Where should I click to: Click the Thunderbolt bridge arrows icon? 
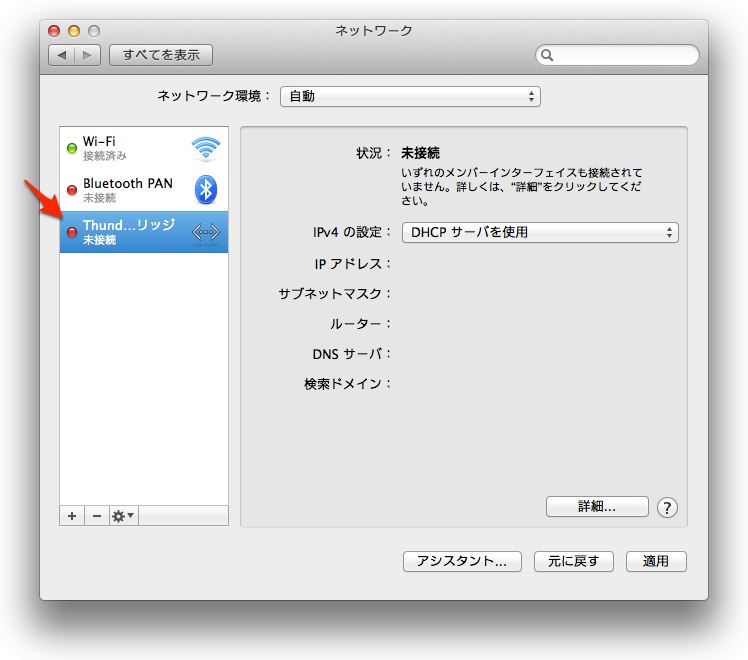click(206, 232)
